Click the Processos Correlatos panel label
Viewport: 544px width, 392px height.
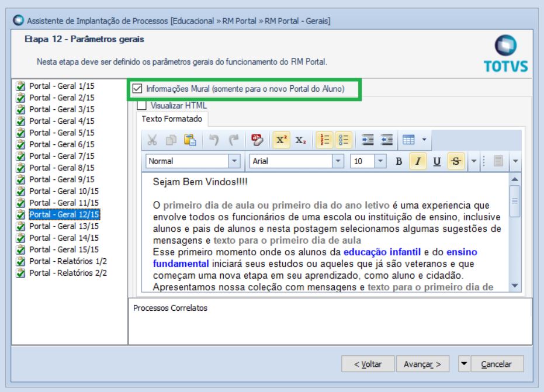coord(170,308)
